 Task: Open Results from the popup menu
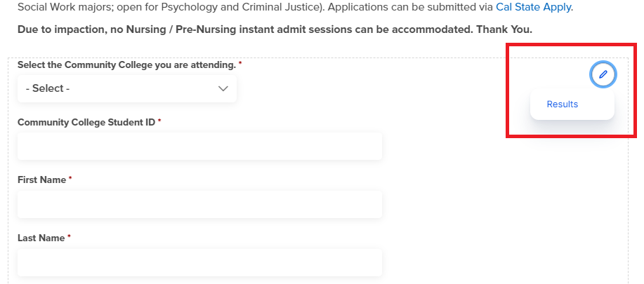click(563, 104)
